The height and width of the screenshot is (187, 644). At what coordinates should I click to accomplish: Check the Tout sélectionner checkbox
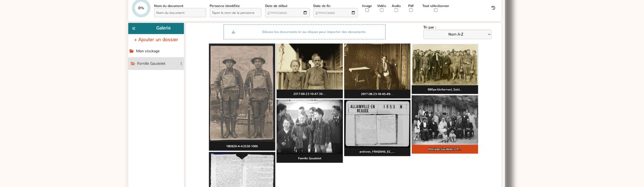(436, 10)
